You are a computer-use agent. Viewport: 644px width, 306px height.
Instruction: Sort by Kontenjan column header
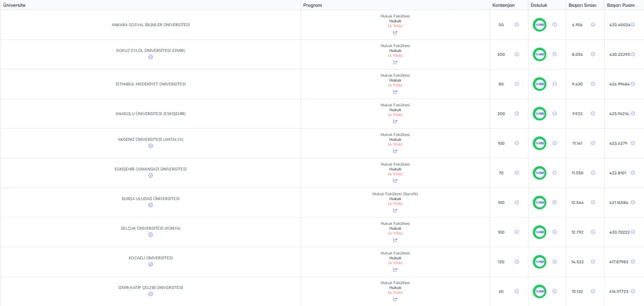(503, 5)
